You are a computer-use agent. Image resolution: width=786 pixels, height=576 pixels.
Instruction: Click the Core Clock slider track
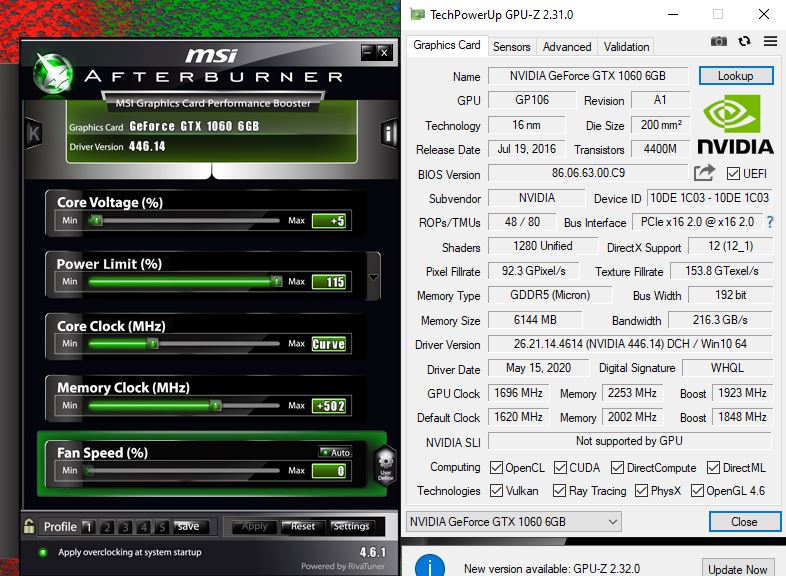coord(183,343)
